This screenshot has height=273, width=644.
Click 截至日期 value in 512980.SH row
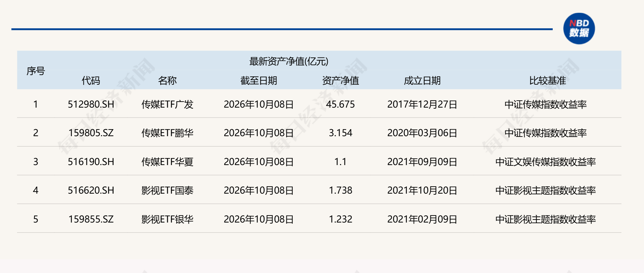click(259, 104)
